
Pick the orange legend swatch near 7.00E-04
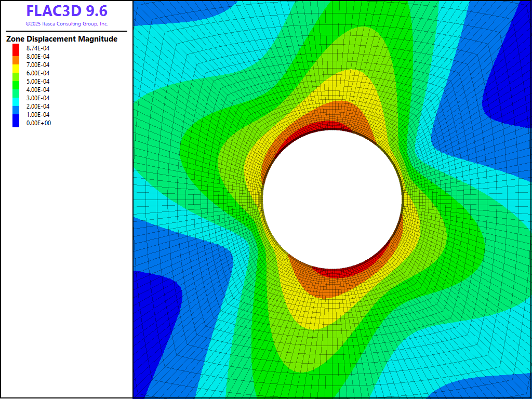point(16,61)
